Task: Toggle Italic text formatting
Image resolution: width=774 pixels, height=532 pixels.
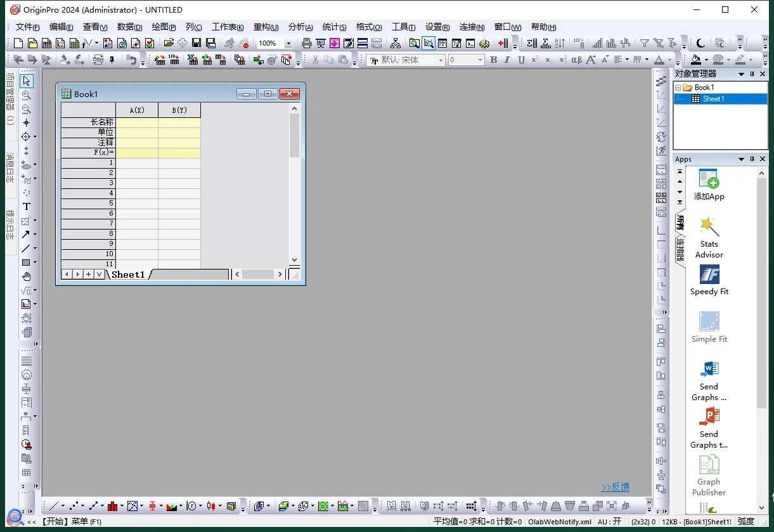Action: [507, 60]
